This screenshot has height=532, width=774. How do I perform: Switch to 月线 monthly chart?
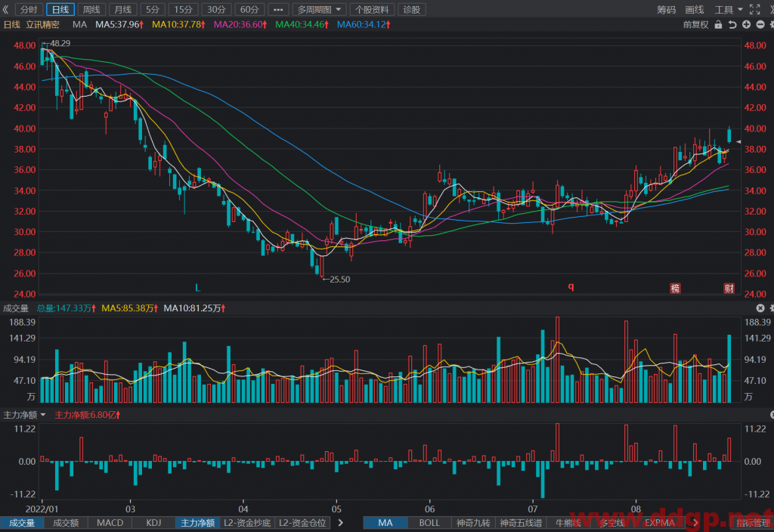(x=122, y=9)
